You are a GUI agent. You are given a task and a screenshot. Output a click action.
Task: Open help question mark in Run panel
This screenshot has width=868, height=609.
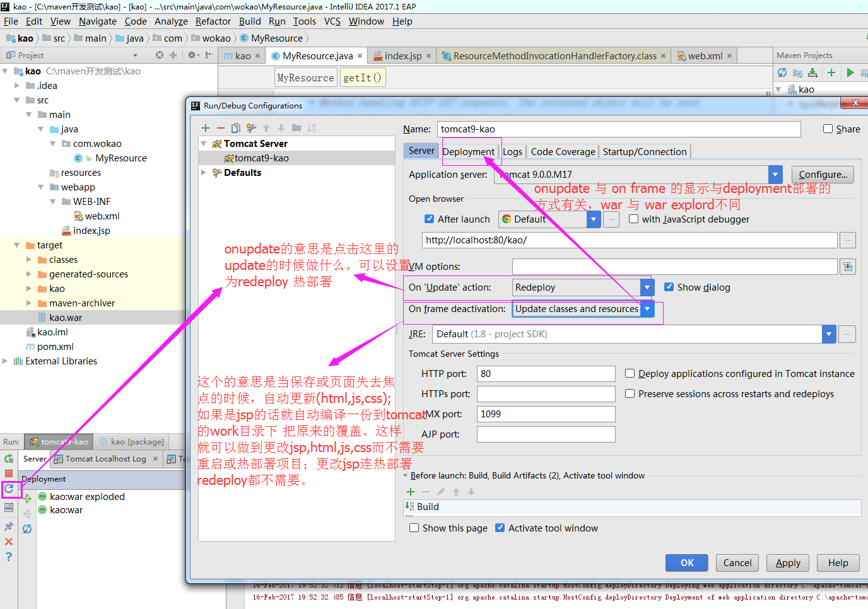[9, 557]
